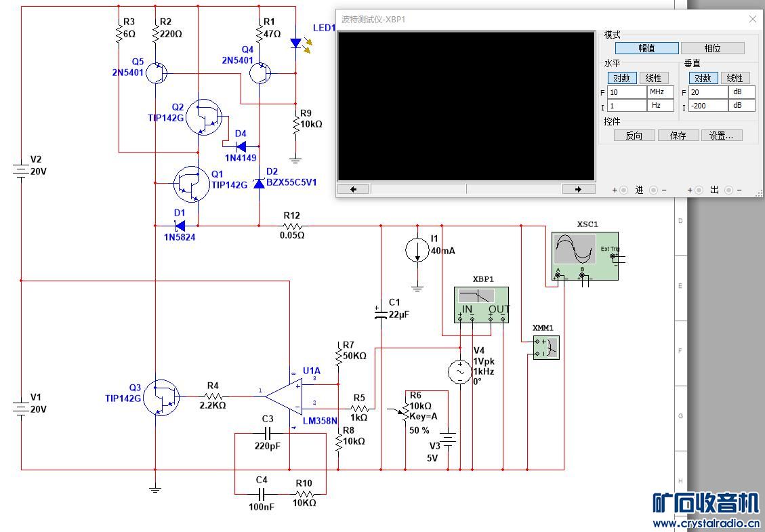Viewport: 765px width, 532px height.
Task: Select the 进 input plus terminal radio
Action: [x=623, y=190]
